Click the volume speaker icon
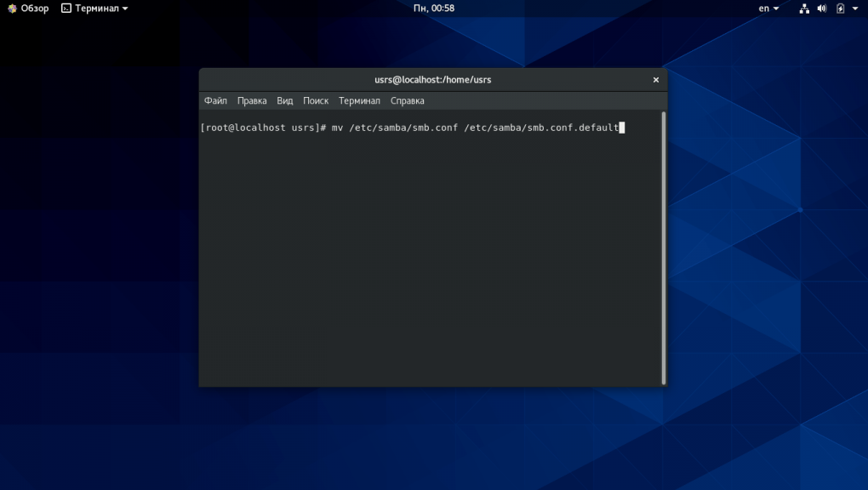 [x=822, y=9]
